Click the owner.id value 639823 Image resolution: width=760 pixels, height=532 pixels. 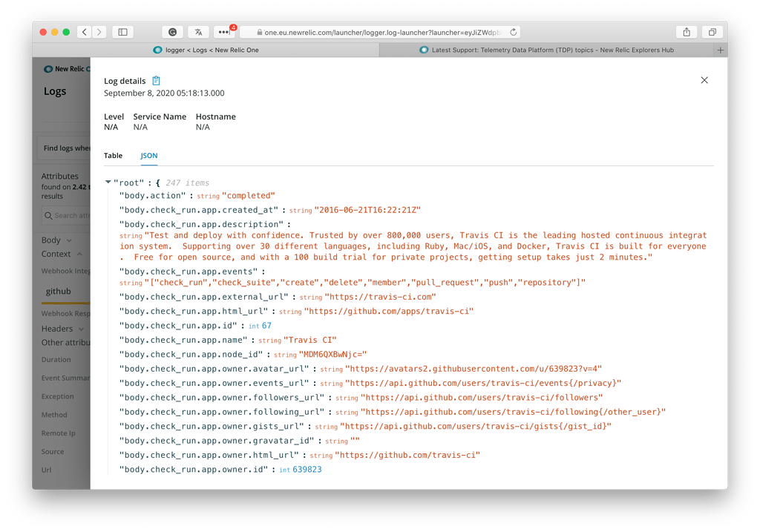coord(307,470)
